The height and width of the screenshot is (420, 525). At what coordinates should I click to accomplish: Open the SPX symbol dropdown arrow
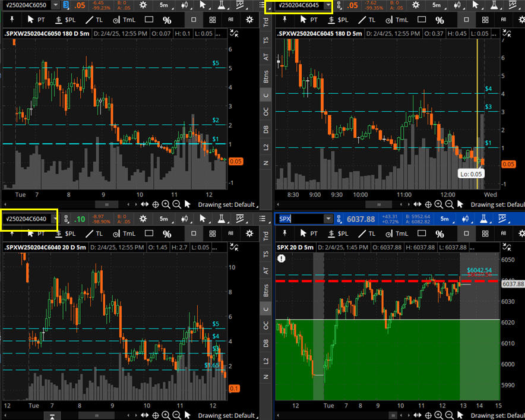tap(327, 219)
